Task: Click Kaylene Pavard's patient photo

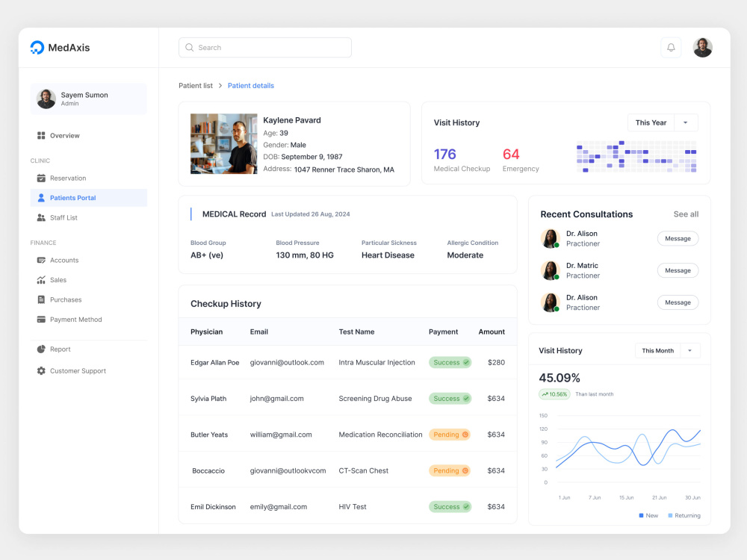Action: coord(223,144)
